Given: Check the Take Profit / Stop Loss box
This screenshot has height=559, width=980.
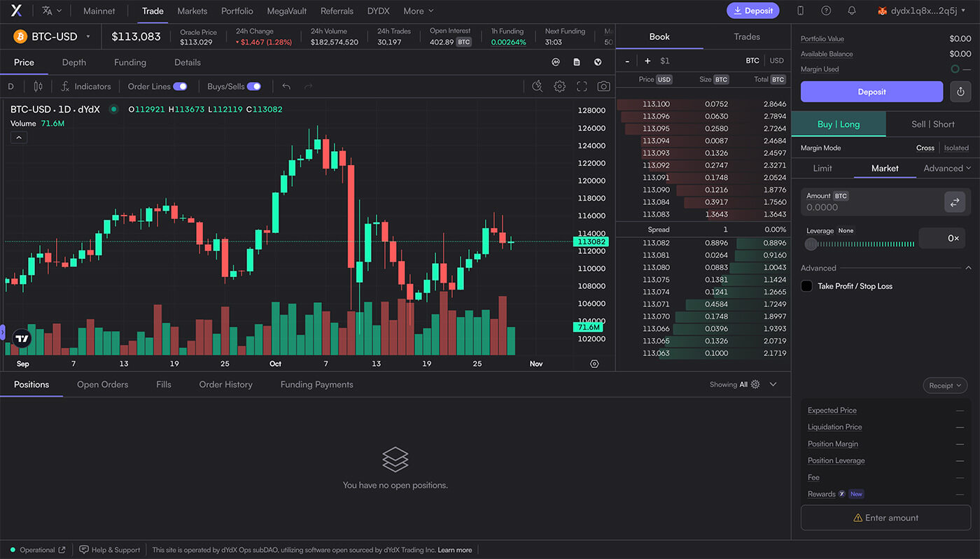Looking at the screenshot, I should point(806,286).
